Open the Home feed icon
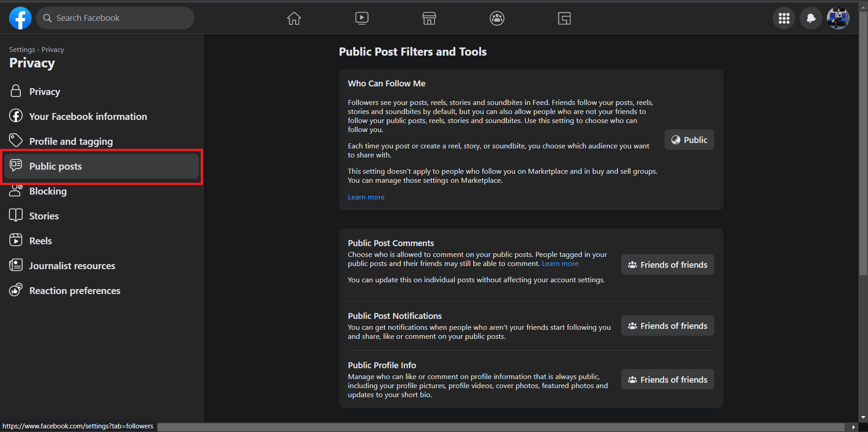The image size is (868, 432). [x=294, y=18]
